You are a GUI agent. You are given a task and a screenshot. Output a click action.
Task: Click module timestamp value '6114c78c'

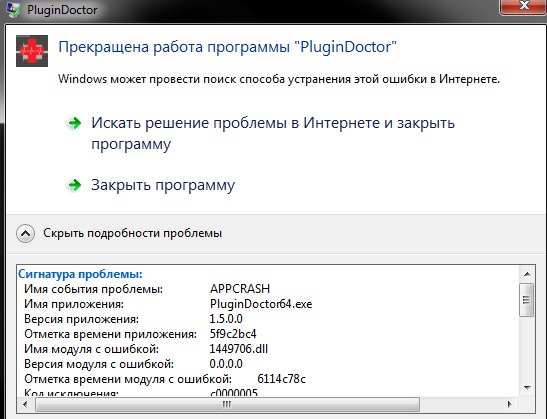tap(282, 379)
